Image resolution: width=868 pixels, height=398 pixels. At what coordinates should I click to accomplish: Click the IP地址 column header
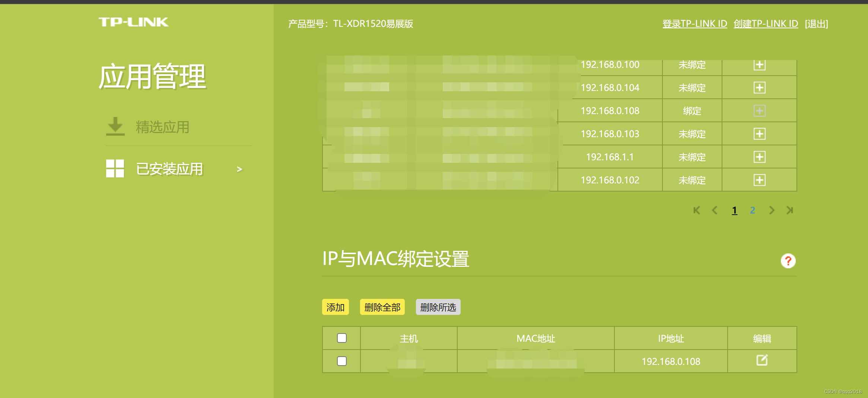pyautogui.click(x=671, y=338)
